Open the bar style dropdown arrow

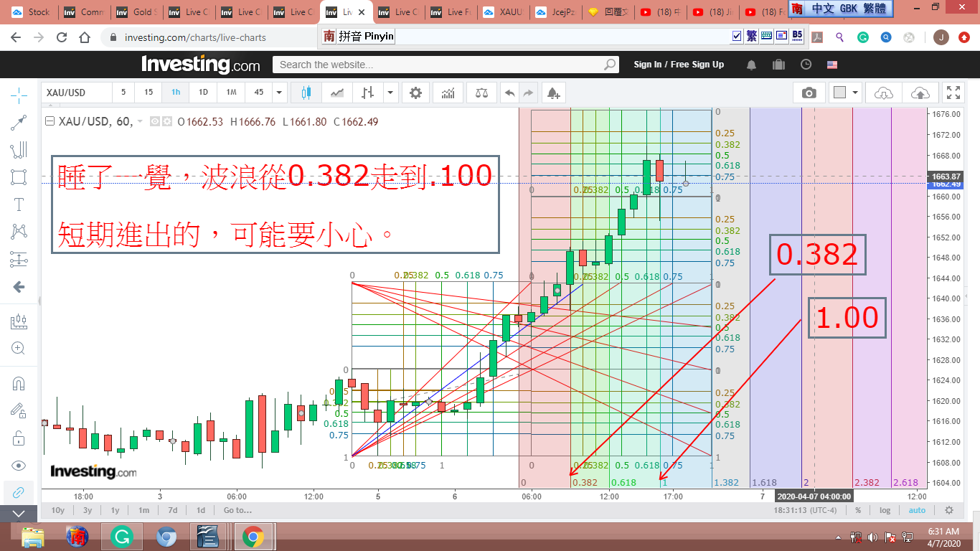(390, 93)
